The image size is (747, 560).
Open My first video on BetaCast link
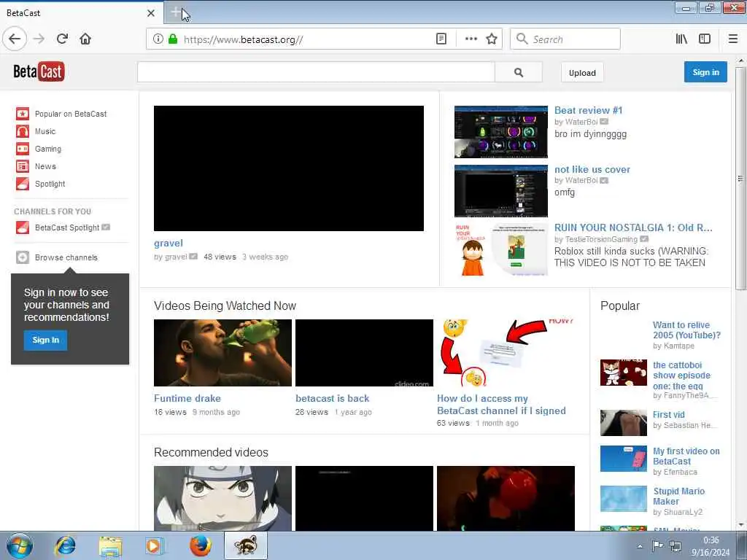click(x=686, y=456)
